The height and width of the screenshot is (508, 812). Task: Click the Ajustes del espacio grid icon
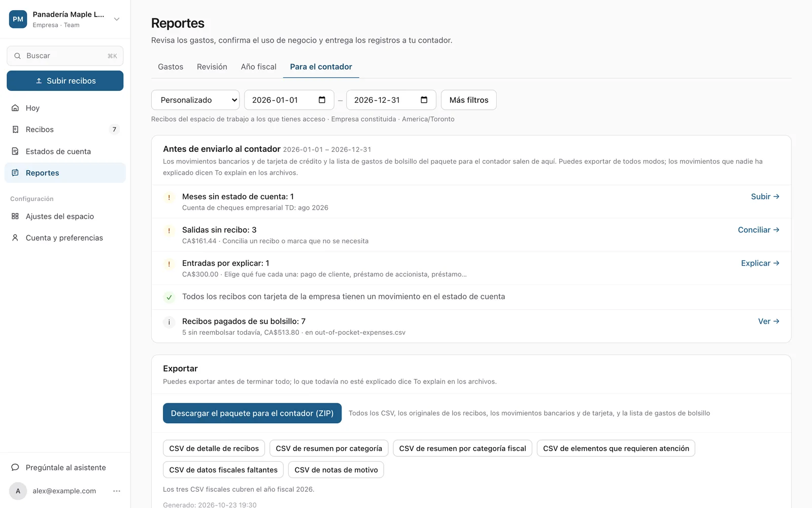pos(15,216)
